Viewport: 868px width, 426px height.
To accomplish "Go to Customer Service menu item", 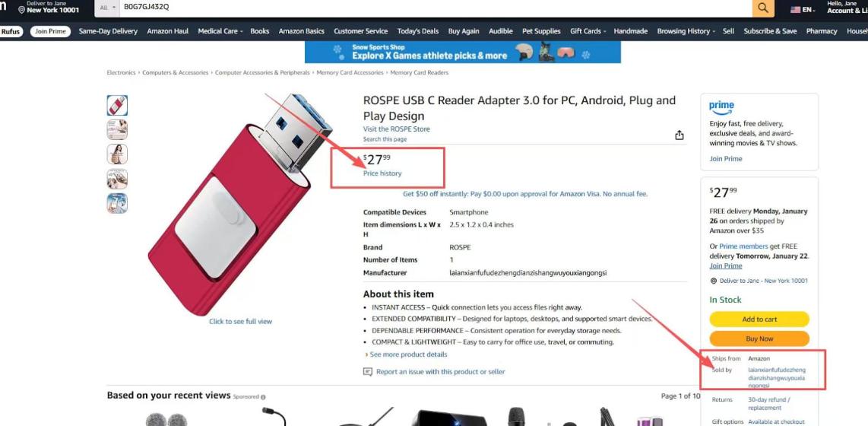I will 361,31.
